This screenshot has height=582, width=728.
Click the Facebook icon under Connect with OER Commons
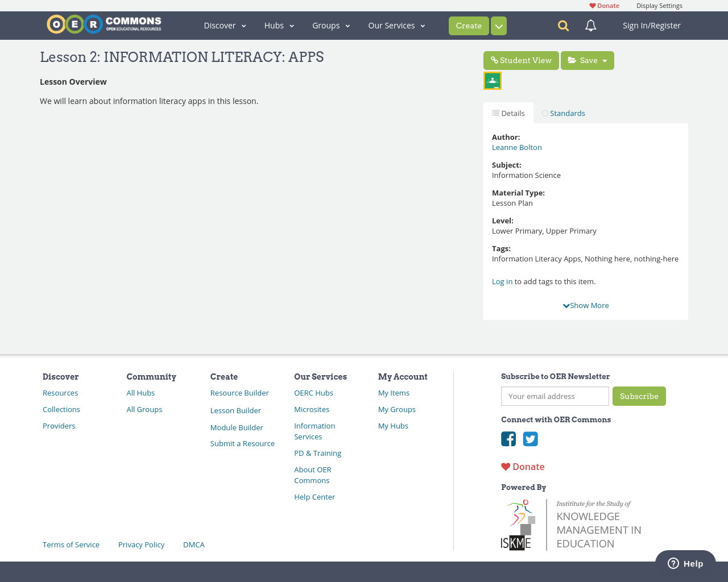[508, 439]
